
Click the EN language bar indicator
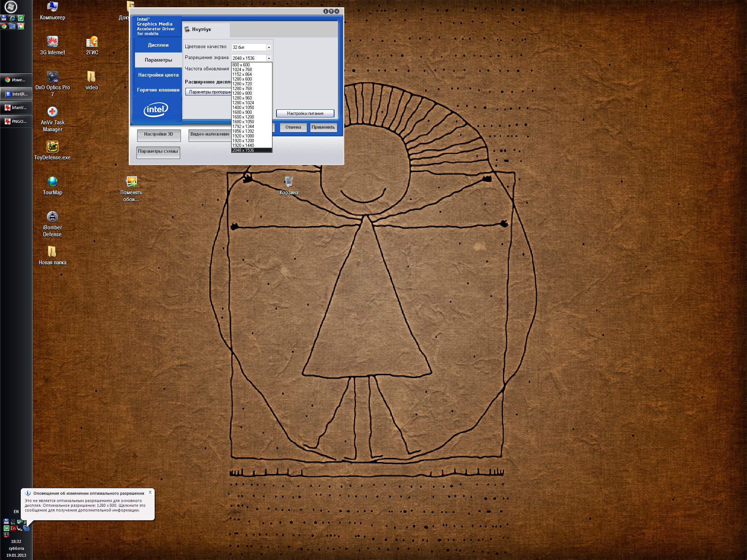tap(16, 512)
